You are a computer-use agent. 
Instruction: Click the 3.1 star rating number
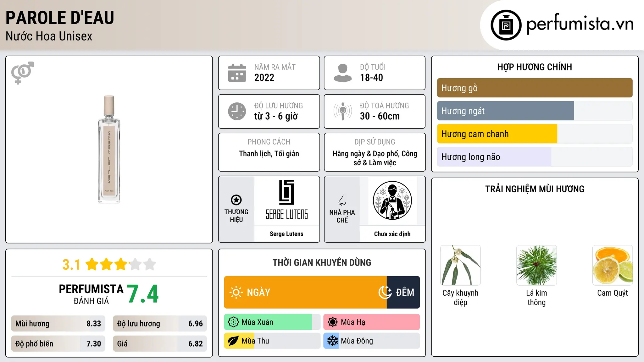point(71,265)
